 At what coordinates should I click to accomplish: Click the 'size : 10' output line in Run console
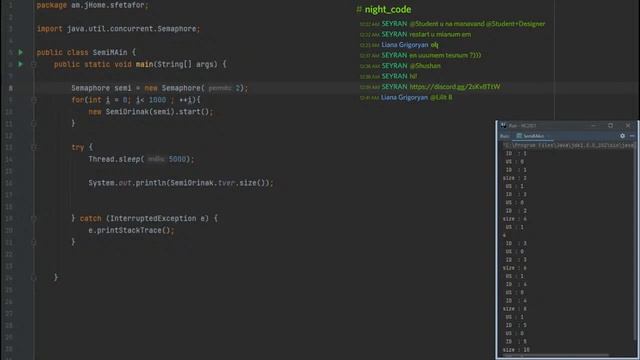(516, 350)
